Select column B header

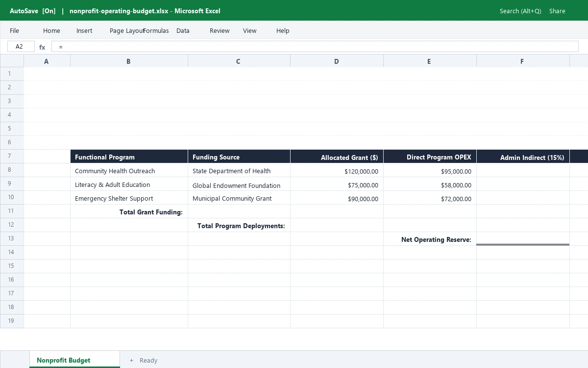coord(129,61)
